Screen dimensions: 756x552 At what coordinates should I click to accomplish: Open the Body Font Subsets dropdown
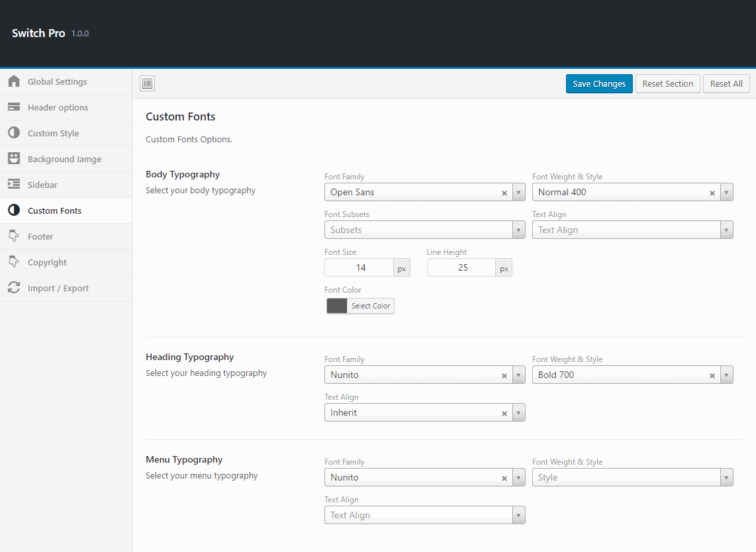point(424,230)
